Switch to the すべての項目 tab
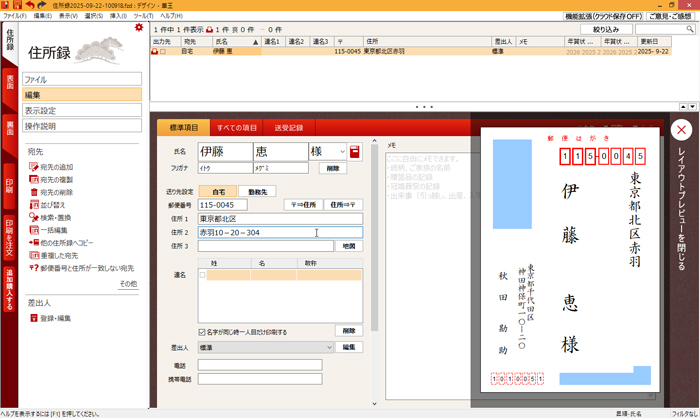This screenshot has width=700, height=418. pyautogui.click(x=237, y=128)
